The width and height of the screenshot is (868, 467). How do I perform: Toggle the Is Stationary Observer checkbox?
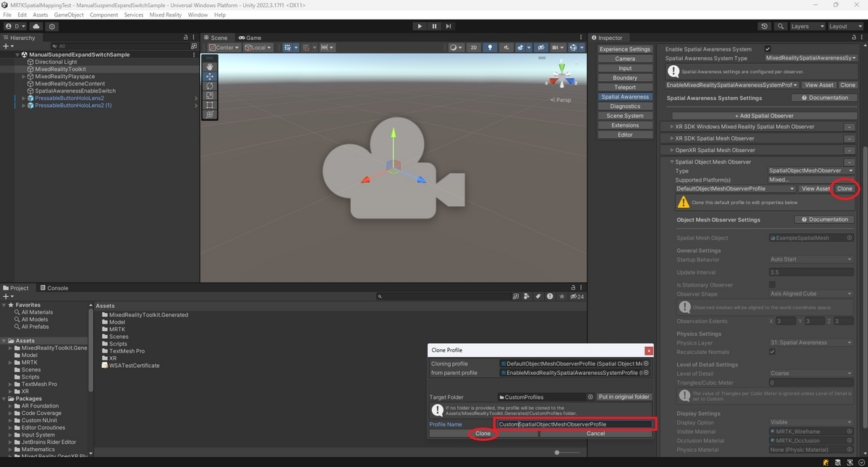point(772,285)
